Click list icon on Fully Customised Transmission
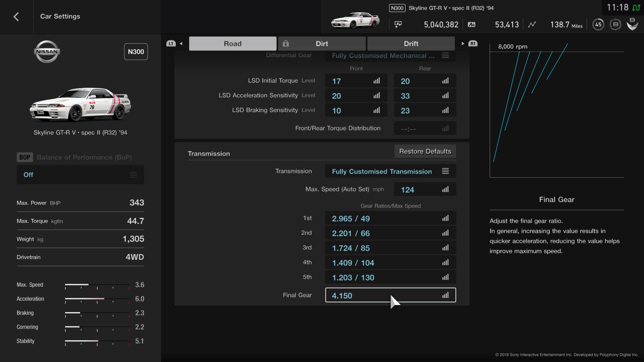 [x=445, y=171]
